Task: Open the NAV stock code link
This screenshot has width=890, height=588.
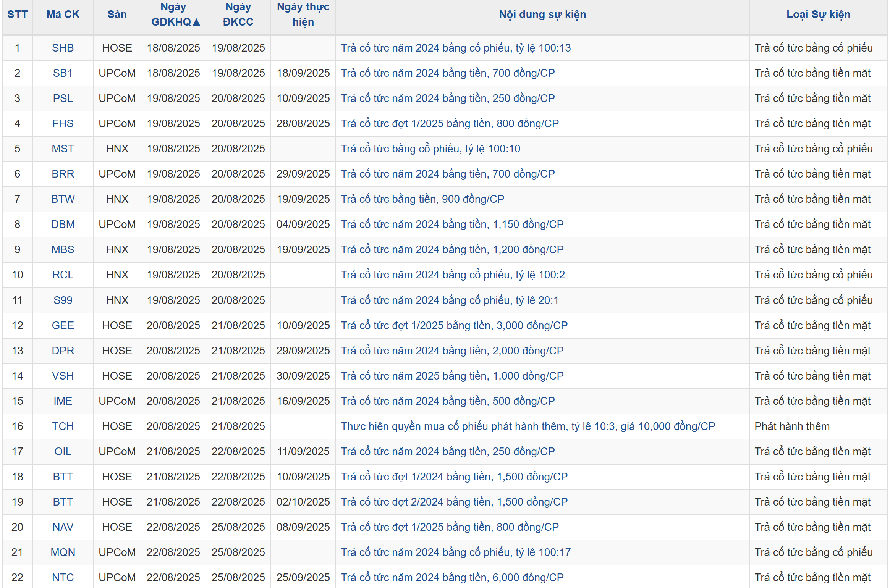Action: 63,527
